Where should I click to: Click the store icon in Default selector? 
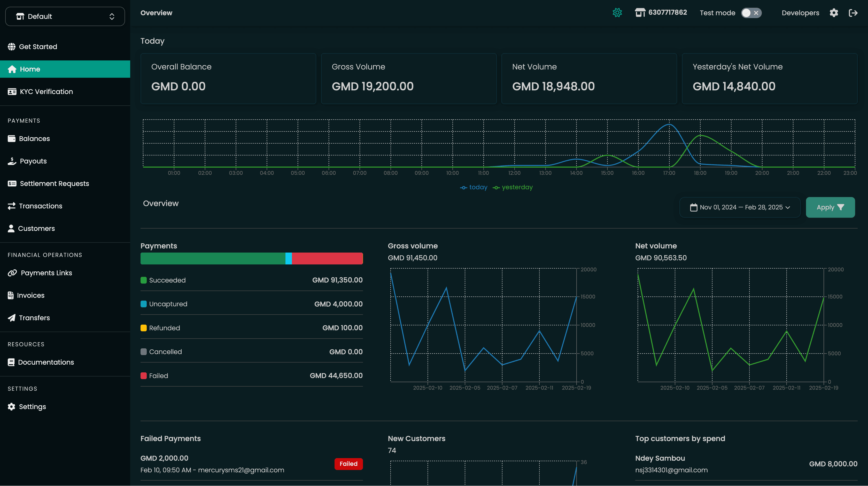coord(20,16)
